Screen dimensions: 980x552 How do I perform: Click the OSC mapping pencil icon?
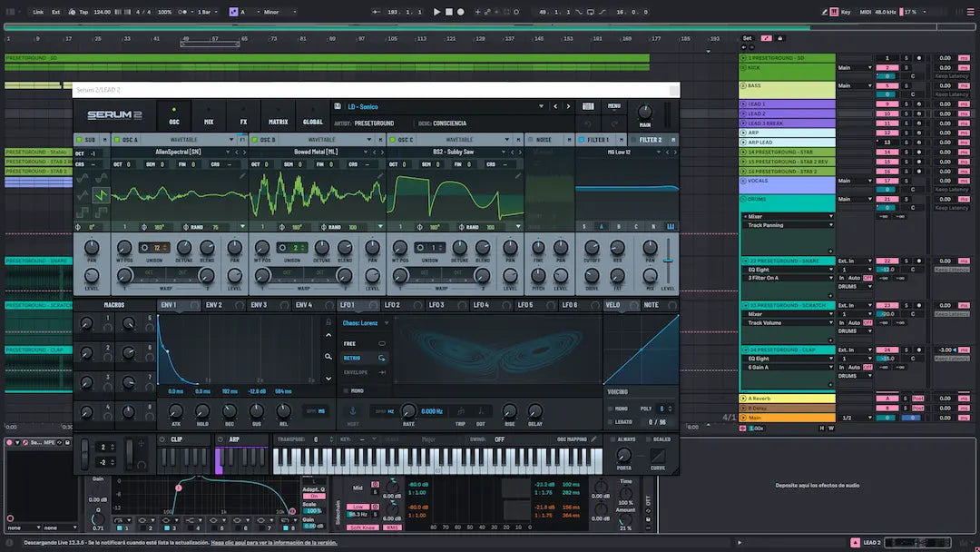pyautogui.click(x=594, y=439)
